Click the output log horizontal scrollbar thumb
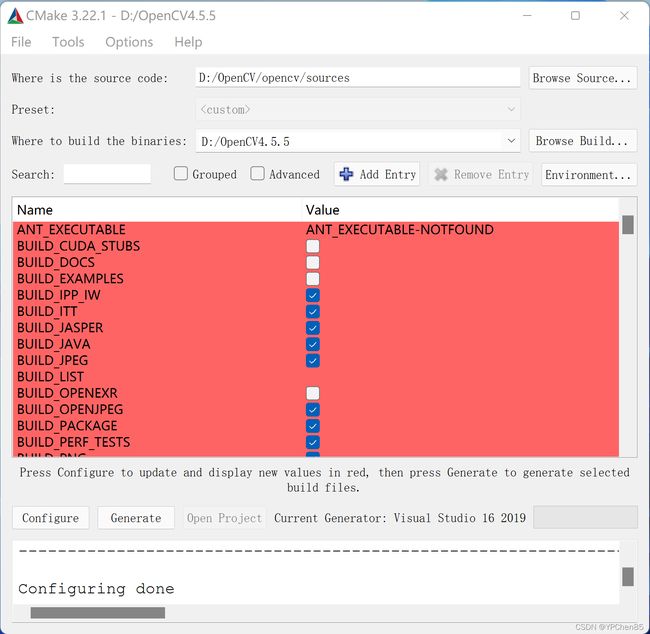This screenshot has height=634, width=650. coord(98,612)
